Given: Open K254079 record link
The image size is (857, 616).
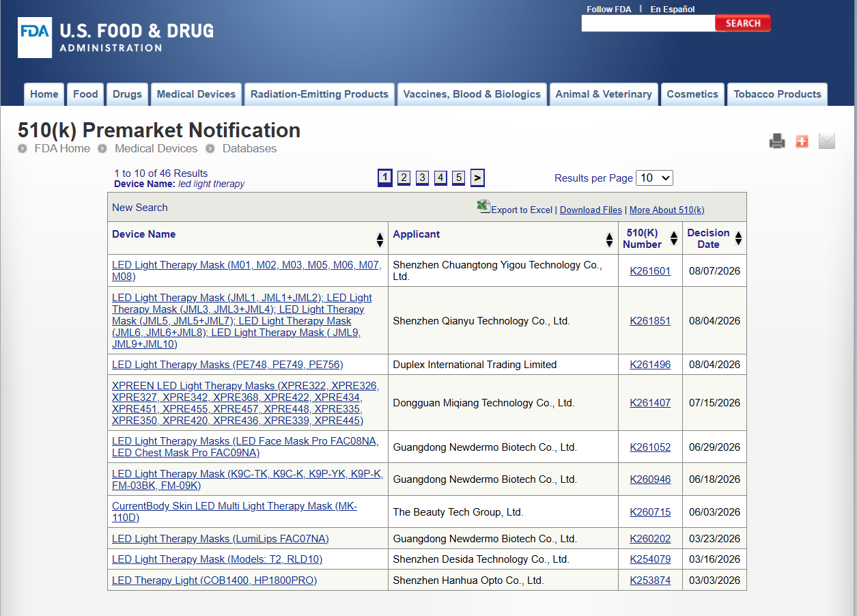Looking at the screenshot, I should tap(650, 559).
